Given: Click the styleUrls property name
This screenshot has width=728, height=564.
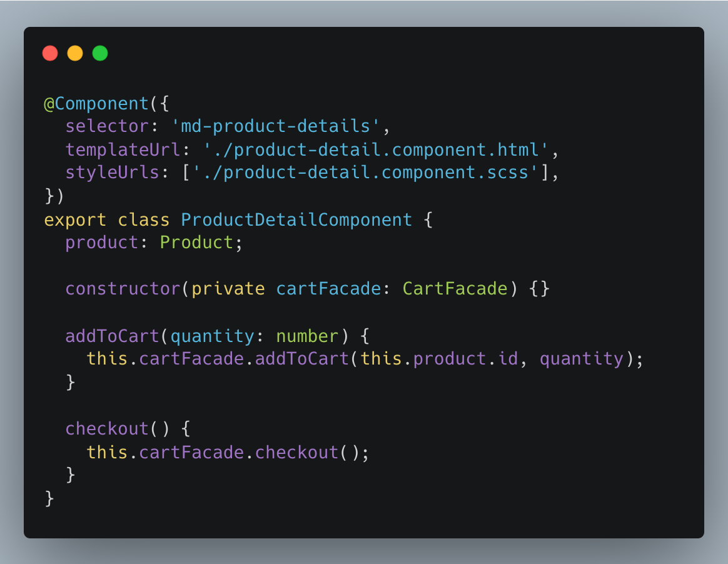Looking at the screenshot, I should [113, 172].
